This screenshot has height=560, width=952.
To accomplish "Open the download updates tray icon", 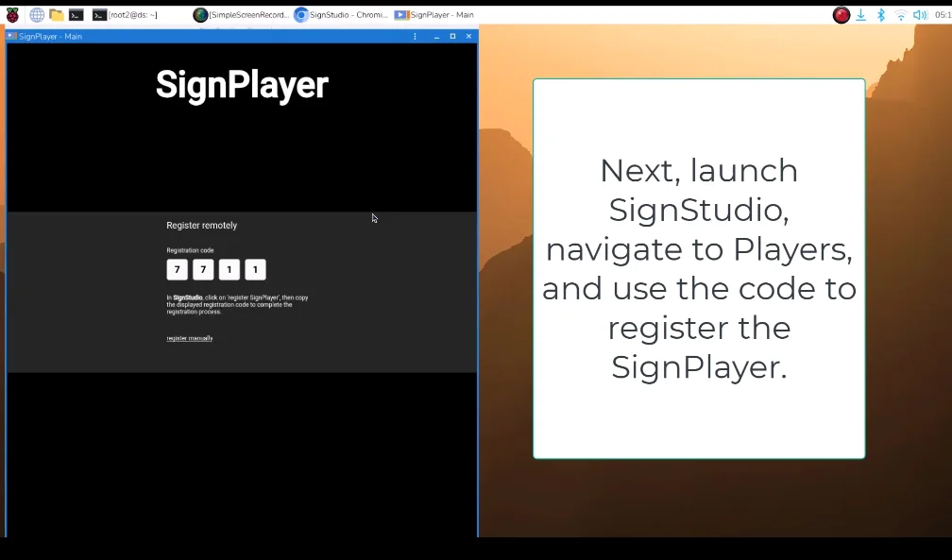I will [861, 15].
